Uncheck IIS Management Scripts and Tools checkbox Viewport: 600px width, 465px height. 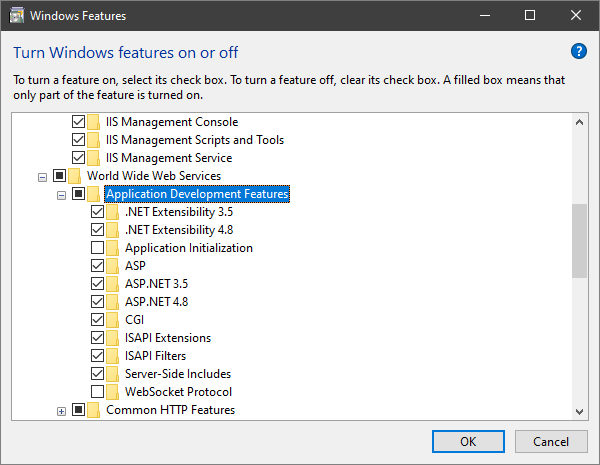click(x=78, y=140)
